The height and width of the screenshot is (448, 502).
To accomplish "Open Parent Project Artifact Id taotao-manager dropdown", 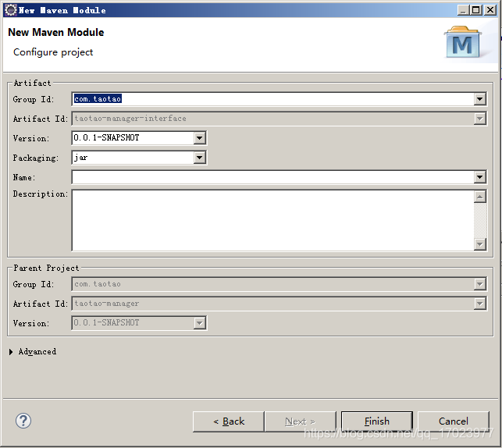I will click(x=479, y=304).
